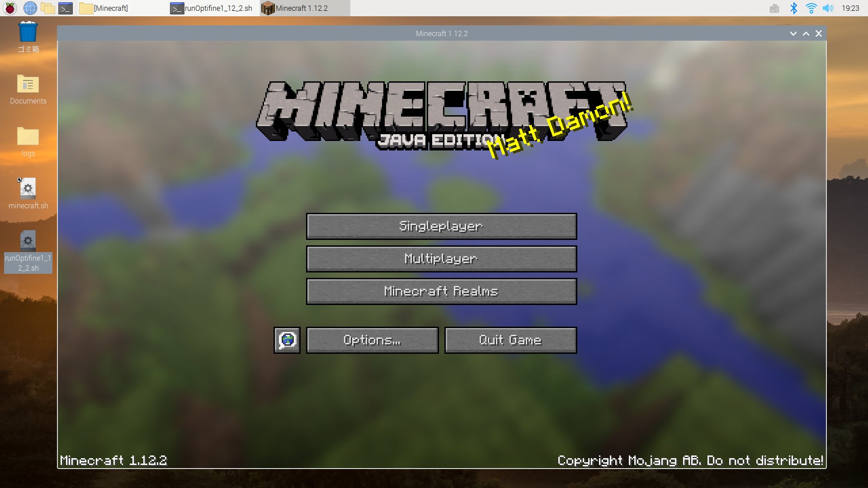
Task: Click the Copyright Mojang AB text
Action: pyautogui.click(x=690, y=460)
